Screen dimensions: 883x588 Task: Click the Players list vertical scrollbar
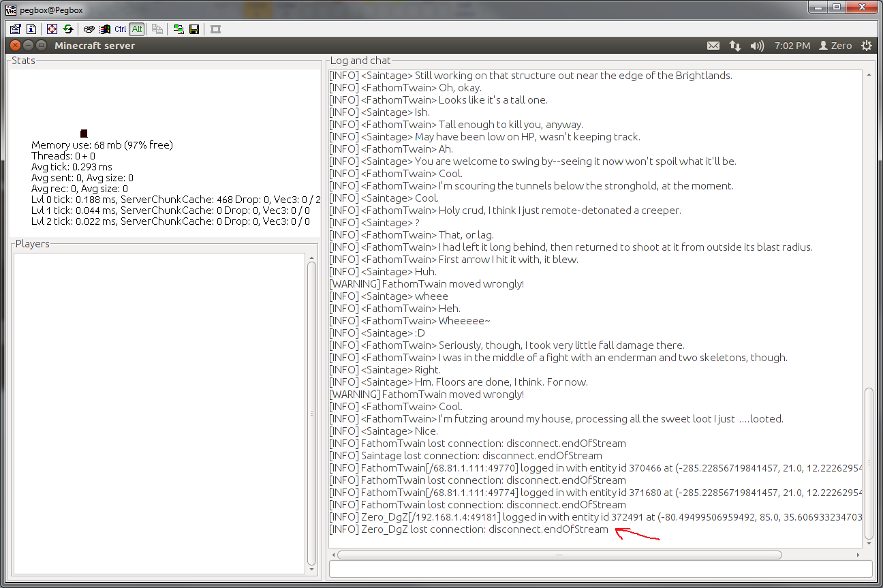coord(311,414)
